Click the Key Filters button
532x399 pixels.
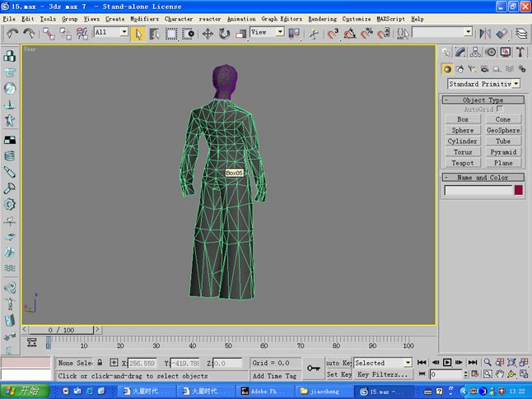click(x=383, y=374)
